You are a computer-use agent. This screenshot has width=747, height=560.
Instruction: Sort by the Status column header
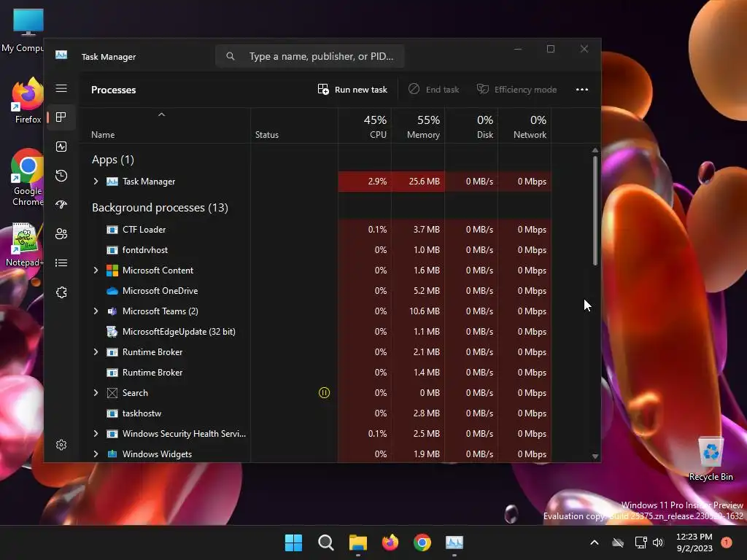click(x=294, y=126)
